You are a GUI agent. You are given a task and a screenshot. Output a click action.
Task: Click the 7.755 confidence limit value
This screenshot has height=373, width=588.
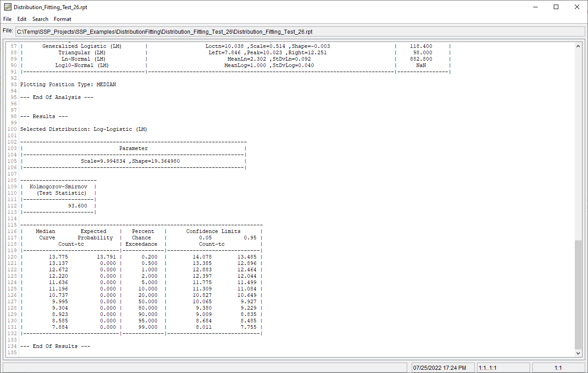pos(248,327)
